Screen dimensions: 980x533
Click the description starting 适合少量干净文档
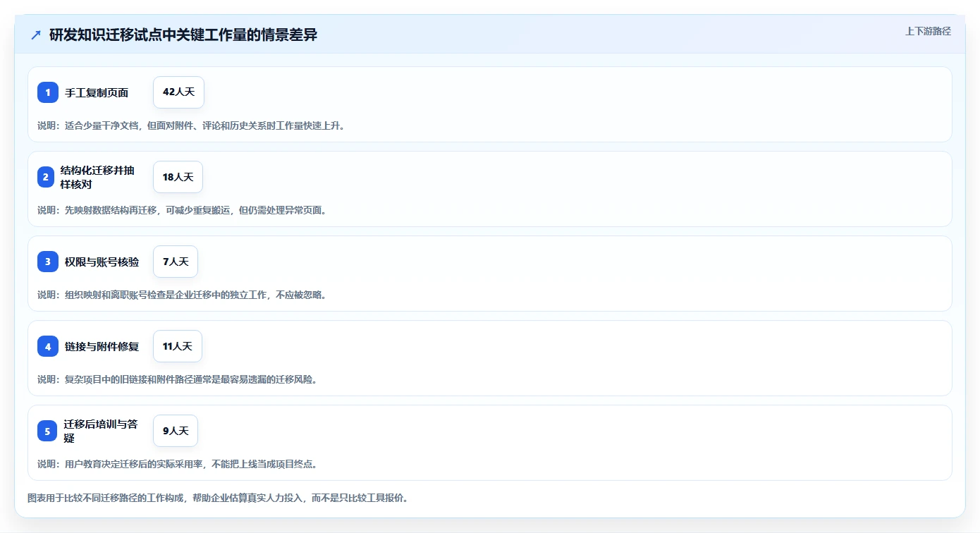point(191,125)
